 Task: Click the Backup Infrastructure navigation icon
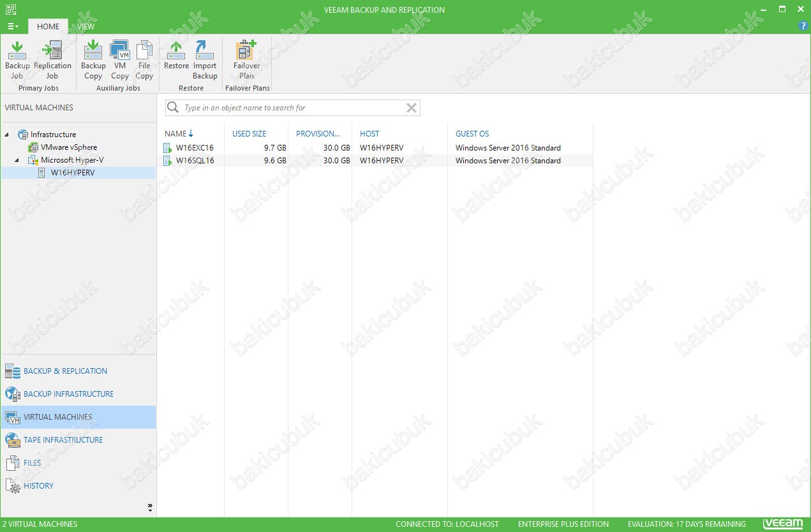pos(13,394)
